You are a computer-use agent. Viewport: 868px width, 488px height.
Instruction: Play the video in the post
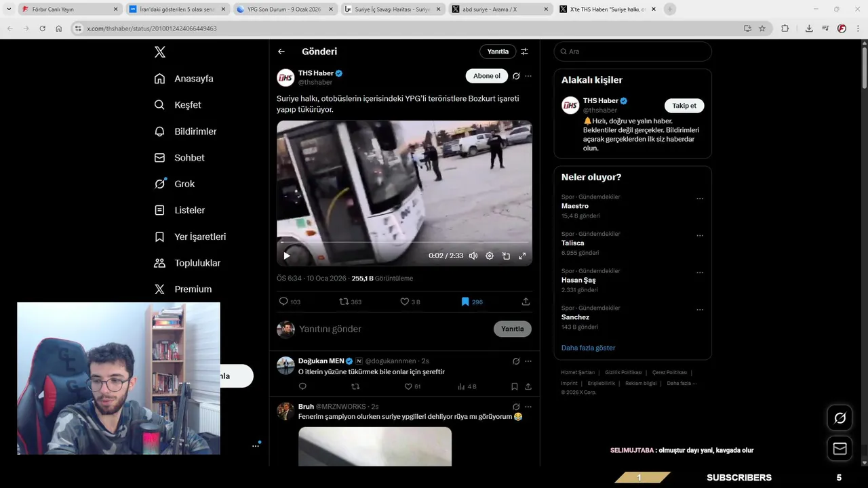point(287,256)
